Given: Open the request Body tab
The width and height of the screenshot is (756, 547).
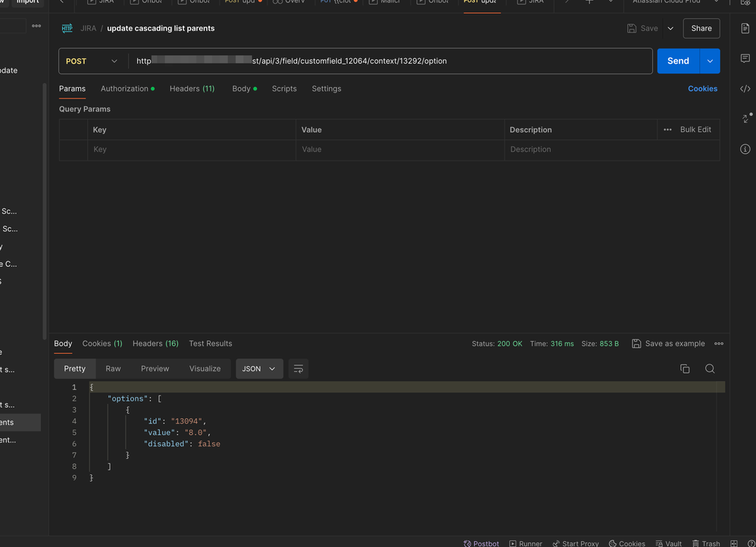Looking at the screenshot, I should coord(245,89).
